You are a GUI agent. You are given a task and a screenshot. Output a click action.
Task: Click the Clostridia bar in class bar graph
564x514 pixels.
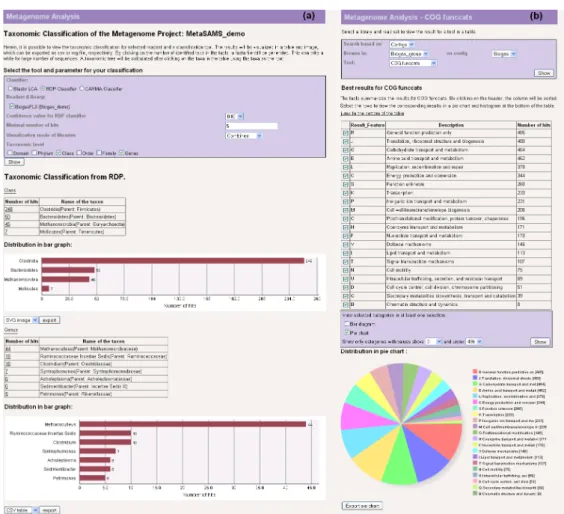173,261
